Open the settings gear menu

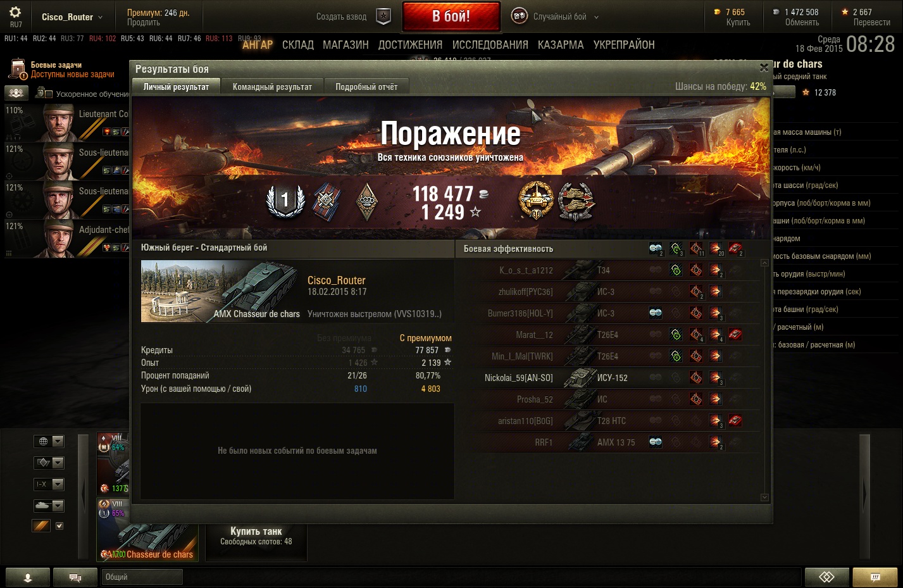[x=15, y=12]
